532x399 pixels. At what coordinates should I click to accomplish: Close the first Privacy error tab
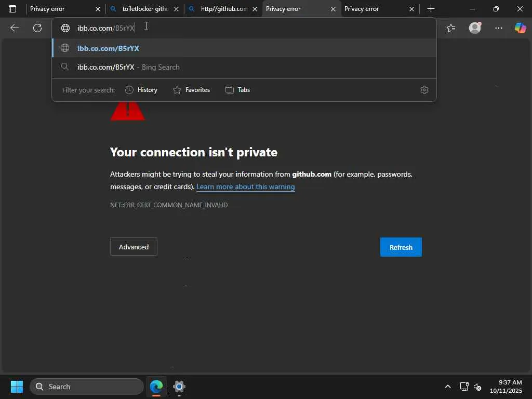tap(98, 9)
